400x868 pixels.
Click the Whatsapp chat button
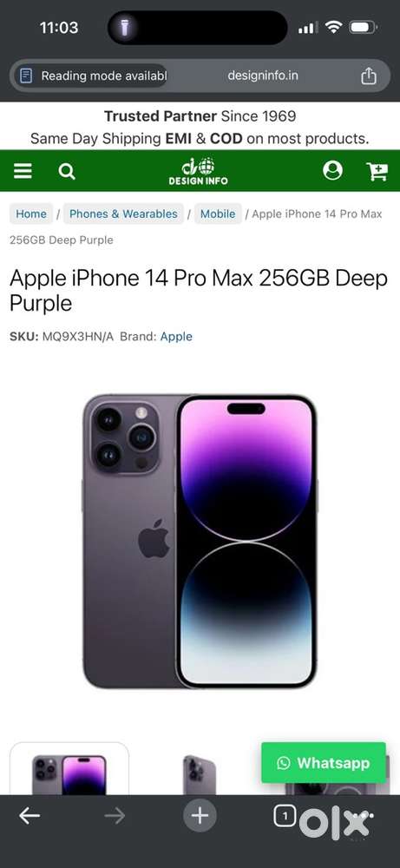pyautogui.click(x=324, y=763)
